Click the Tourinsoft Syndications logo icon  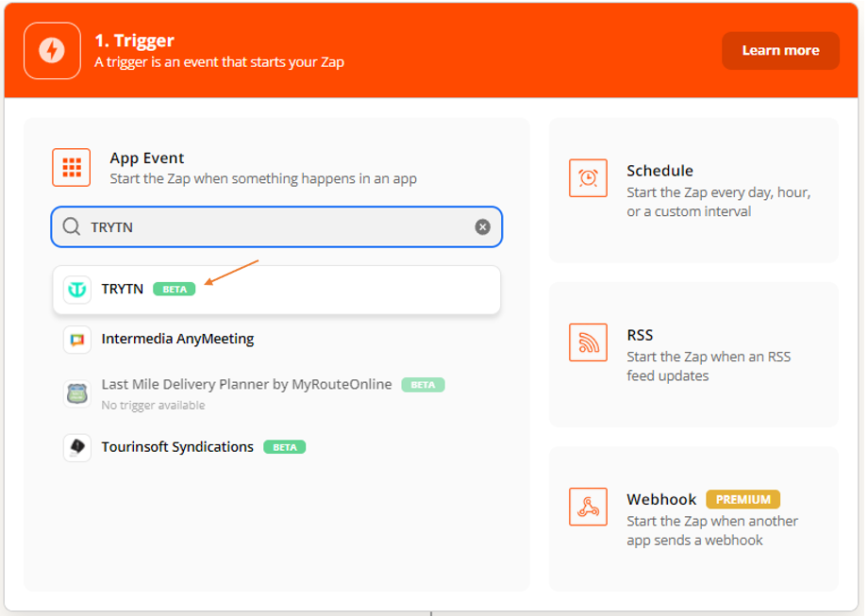coord(77,447)
